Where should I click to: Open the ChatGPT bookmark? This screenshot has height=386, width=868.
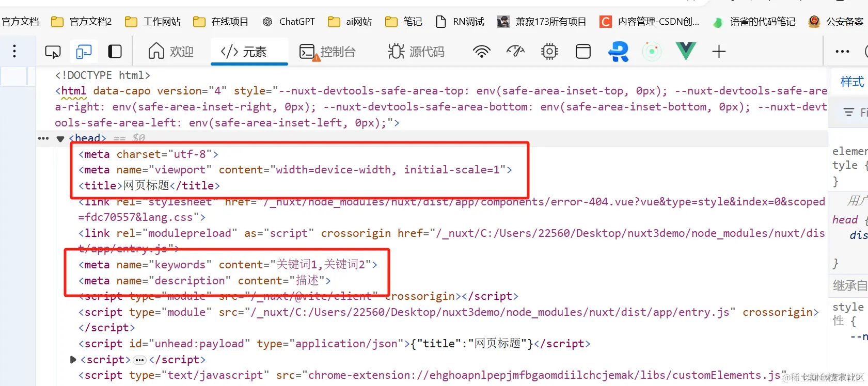tap(289, 22)
